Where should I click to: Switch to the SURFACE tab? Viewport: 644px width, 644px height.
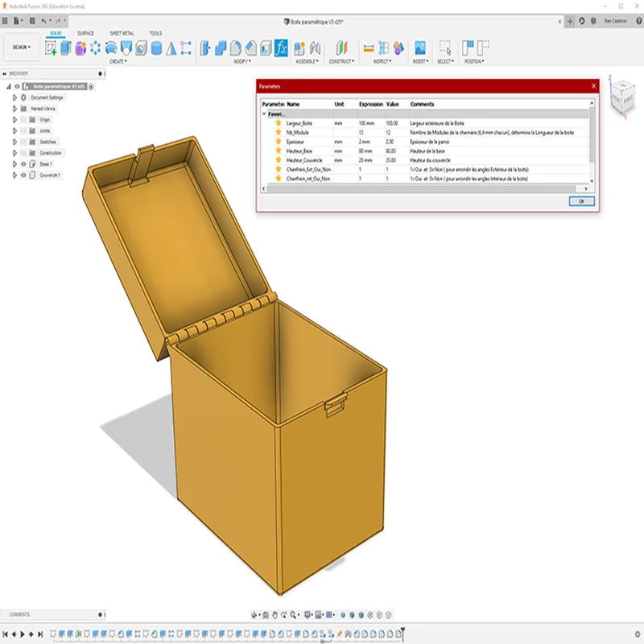85,33
